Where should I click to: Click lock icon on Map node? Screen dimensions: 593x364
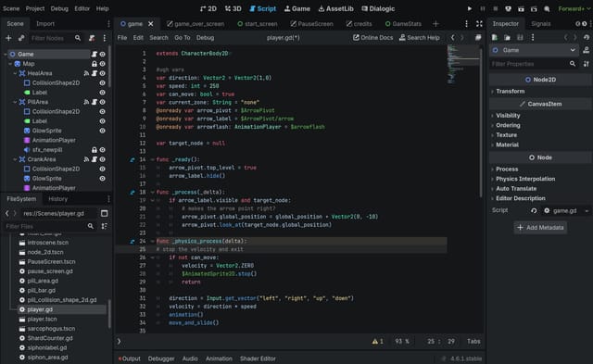pyautogui.click(x=95, y=64)
